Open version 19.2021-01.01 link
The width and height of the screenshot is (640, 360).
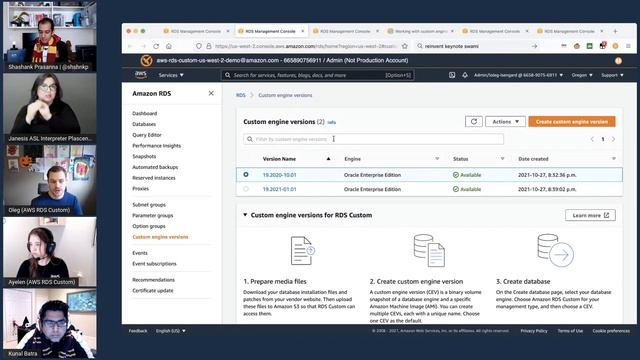pyautogui.click(x=280, y=189)
